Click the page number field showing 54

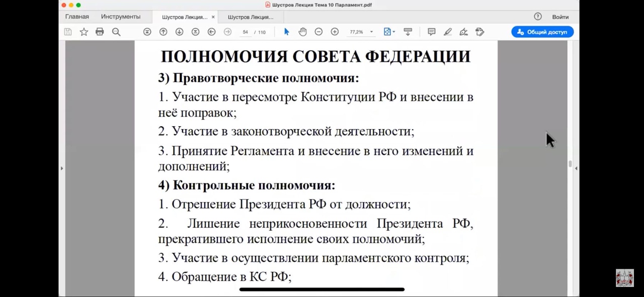click(x=245, y=32)
